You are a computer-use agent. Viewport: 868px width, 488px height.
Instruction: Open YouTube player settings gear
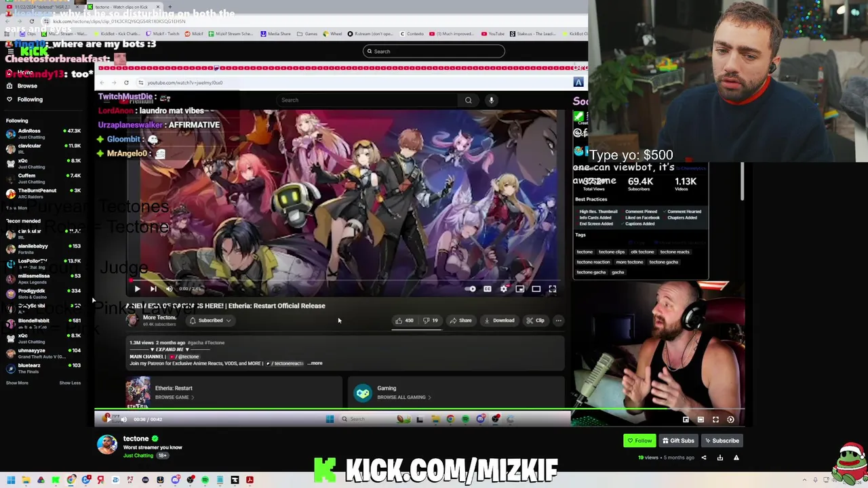(504, 289)
